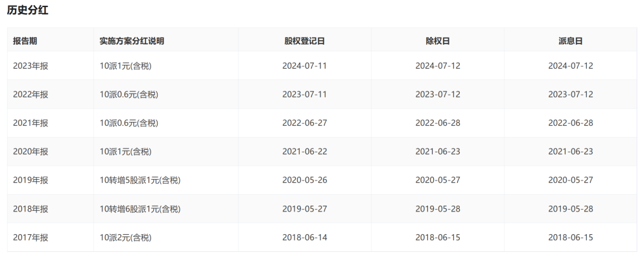Click the 历史分红 section heading

[27, 10]
